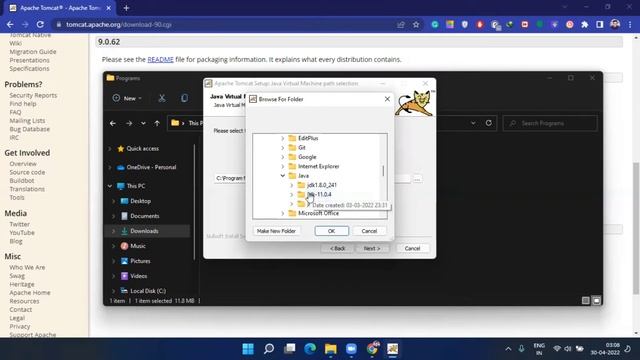The height and width of the screenshot is (360, 640).
Task: Click the Cut icon in Explorer toolbar
Action: point(162,98)
